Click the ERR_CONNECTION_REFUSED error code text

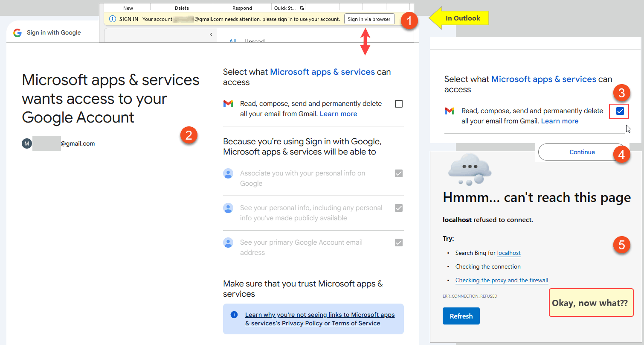470,296
